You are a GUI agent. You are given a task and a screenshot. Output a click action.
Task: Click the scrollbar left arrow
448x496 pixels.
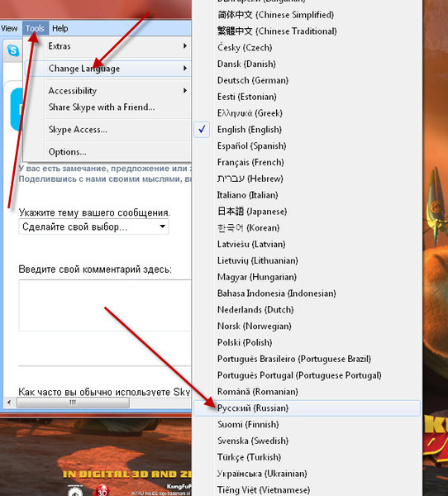point(9,403)
